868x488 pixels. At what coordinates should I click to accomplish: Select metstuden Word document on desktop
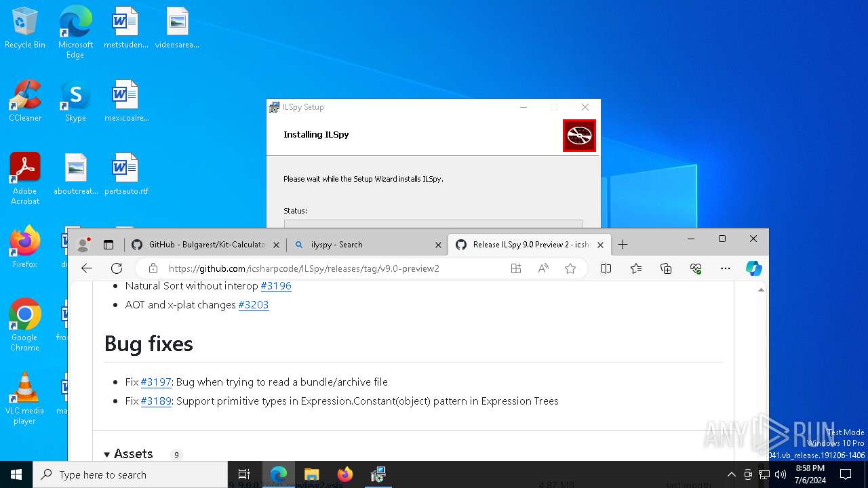pos(125,29)
